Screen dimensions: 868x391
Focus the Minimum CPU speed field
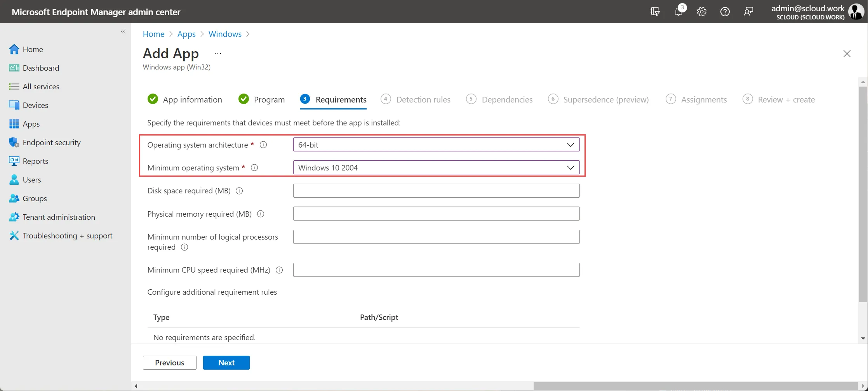click(436, 270)
